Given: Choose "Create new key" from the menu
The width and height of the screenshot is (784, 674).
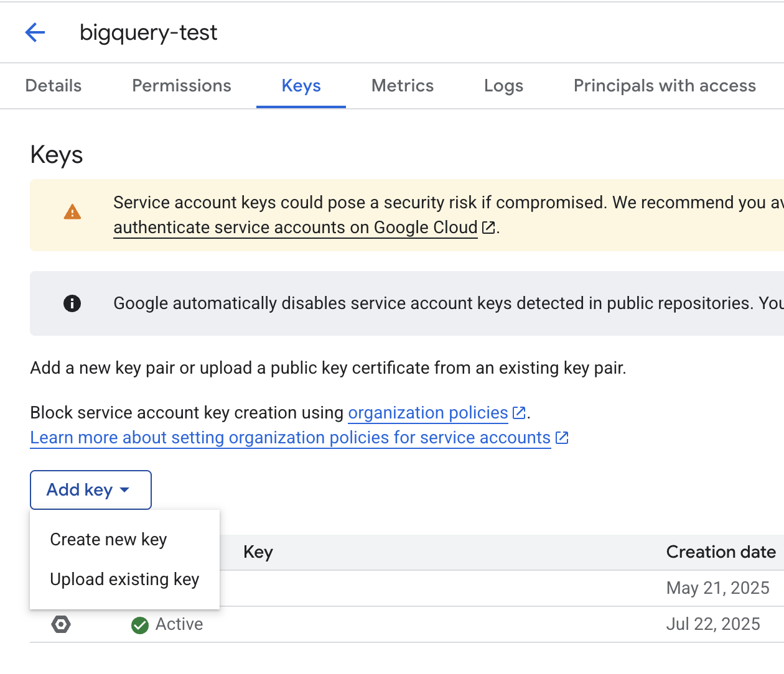Looking at the screenshot, I should tap(108, 540).
